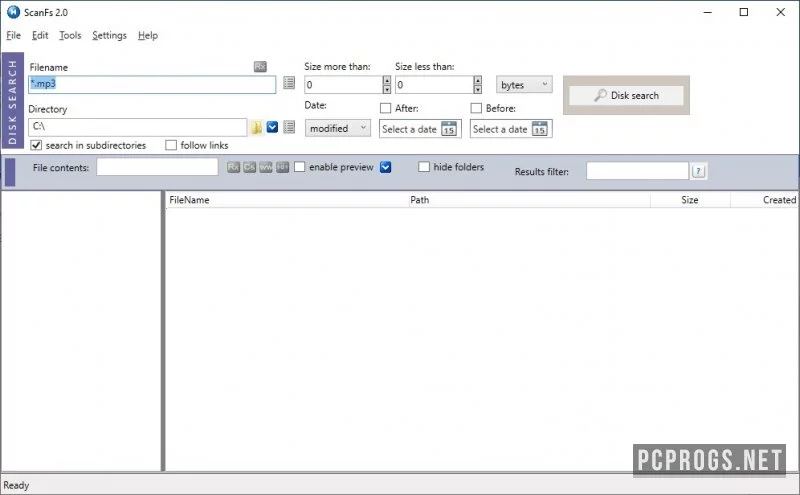800x495 pixels.
Task: Minimize the ScanFs window
Action: pyautogui.click(x=708, y=12)
